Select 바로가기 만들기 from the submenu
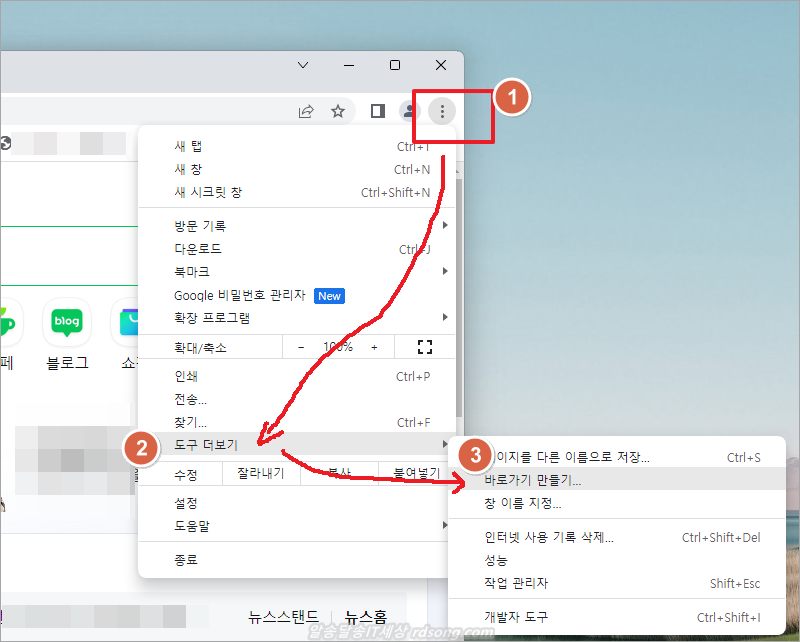This screenshot has width=800, height=642. coord(532,480)
